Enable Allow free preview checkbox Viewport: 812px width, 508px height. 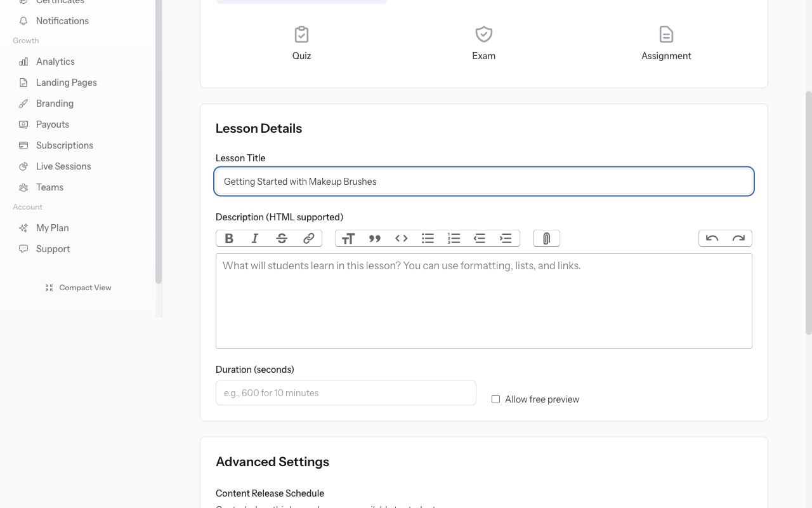(x=495, y=399)
